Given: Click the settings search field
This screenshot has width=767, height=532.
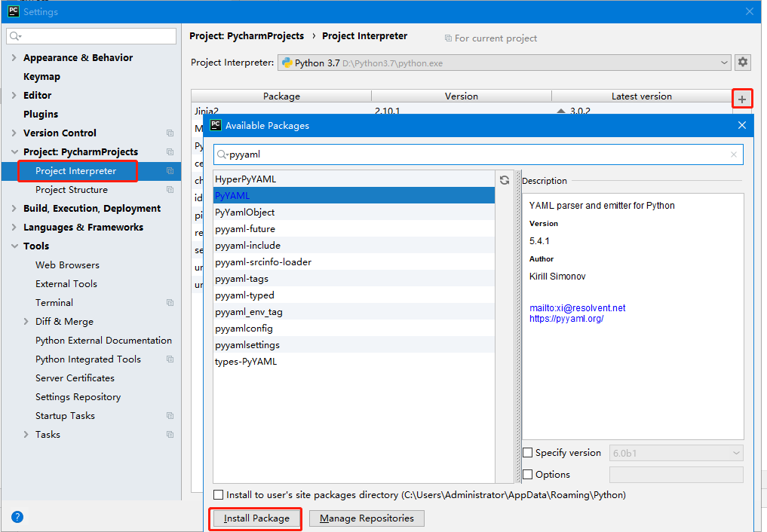Looking at the screenshot, I should tap(91, 36).
